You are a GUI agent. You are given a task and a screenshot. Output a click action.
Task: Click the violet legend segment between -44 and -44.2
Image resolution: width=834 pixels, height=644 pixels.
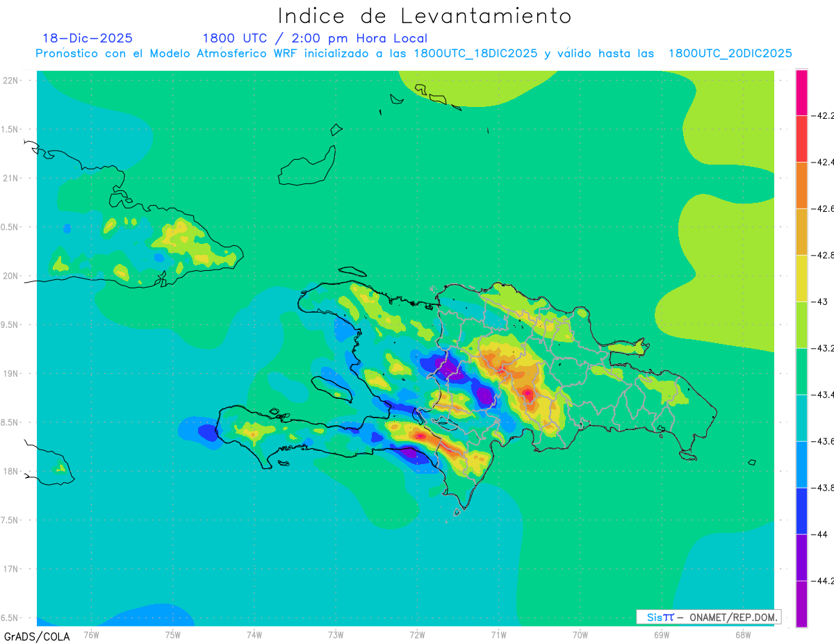coord(801,557)
